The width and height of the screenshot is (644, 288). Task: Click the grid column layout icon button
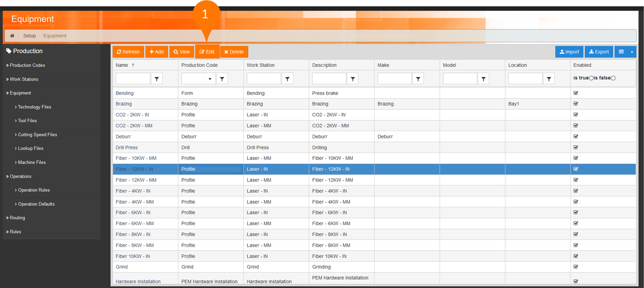click(621, 52)
